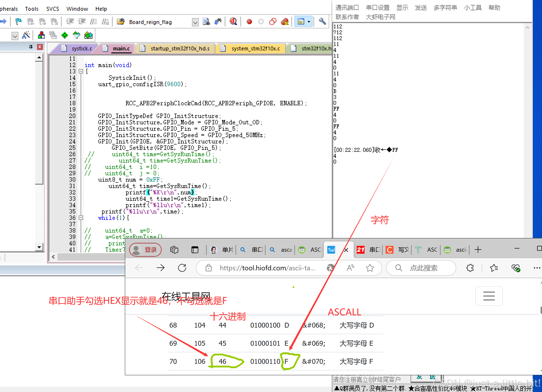Open Manage Run-Time Environment green diamond icon
This screenshot has height=392, width=542.
click(65, 36)
